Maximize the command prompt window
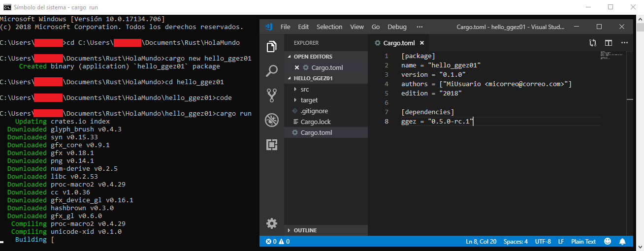Image resolution: width=644 pixels, height=251 pixels. [611, 7]
